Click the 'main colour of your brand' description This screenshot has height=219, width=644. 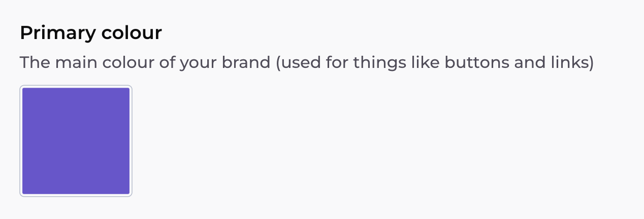click(x=307, y=63)
